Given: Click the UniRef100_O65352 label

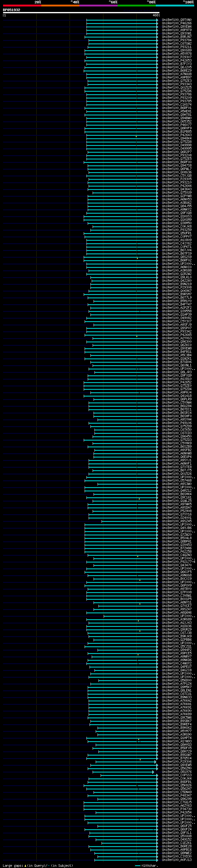Looking at the screenshot, I should (176, 121).
